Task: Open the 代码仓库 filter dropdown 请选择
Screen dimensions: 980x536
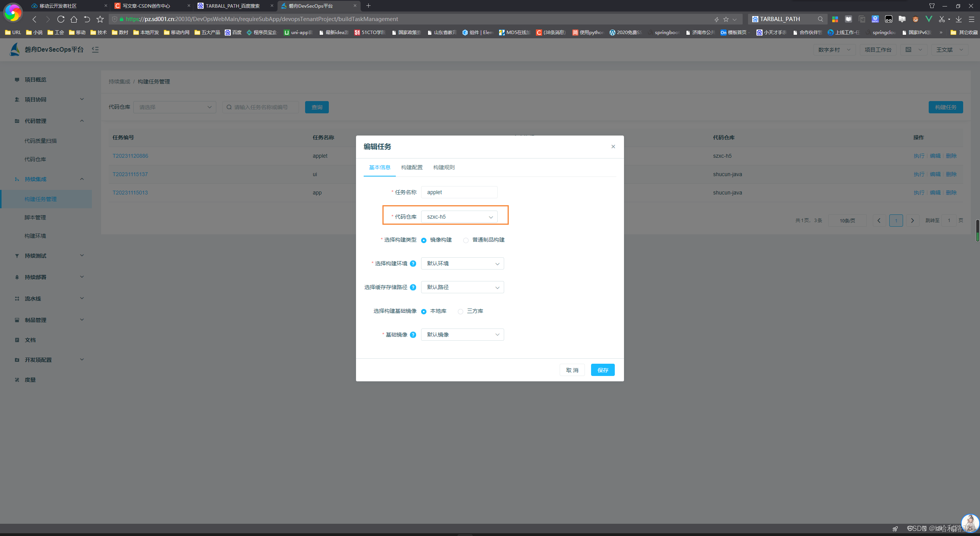Action: (175, 107)
